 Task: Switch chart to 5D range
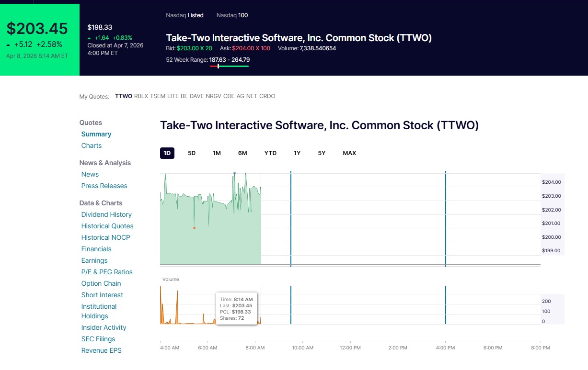point(192,153)
